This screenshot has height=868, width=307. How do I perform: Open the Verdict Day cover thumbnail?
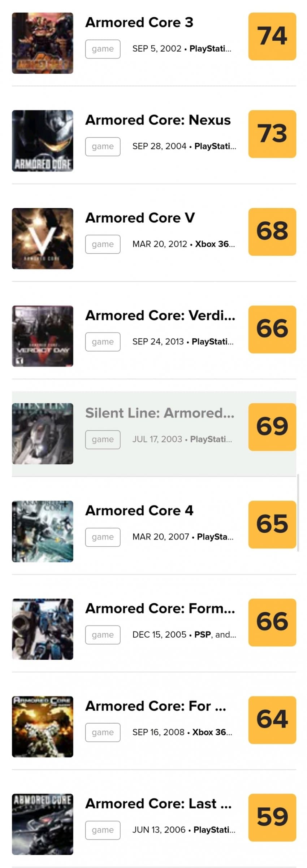43,336
